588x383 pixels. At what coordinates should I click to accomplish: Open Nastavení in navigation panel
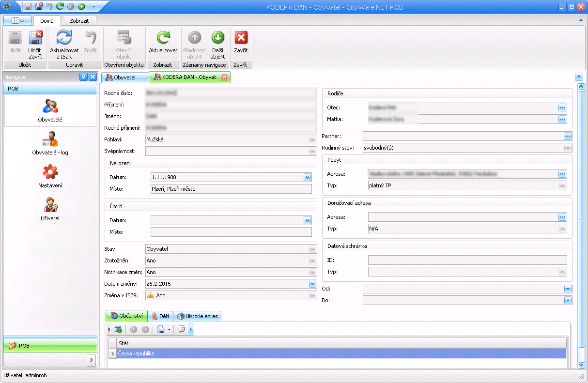pyautogui.click(x=50, y=176)
